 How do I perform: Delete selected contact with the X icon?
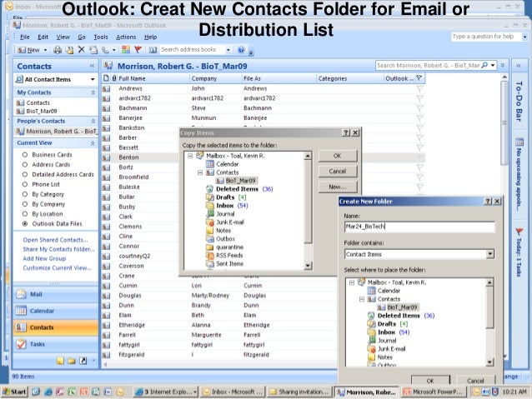(82, 50)
